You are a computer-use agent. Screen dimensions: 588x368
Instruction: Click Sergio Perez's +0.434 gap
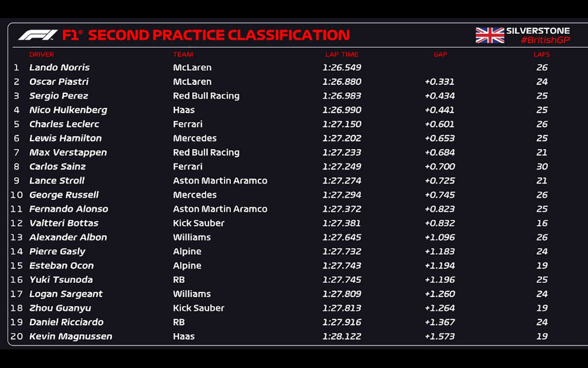pyautogui.click(x=440, y=96)
